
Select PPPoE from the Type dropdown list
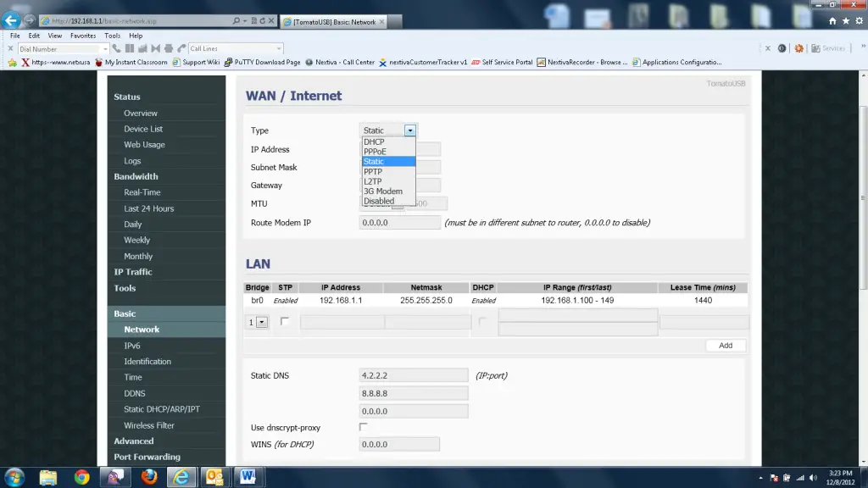388,152
